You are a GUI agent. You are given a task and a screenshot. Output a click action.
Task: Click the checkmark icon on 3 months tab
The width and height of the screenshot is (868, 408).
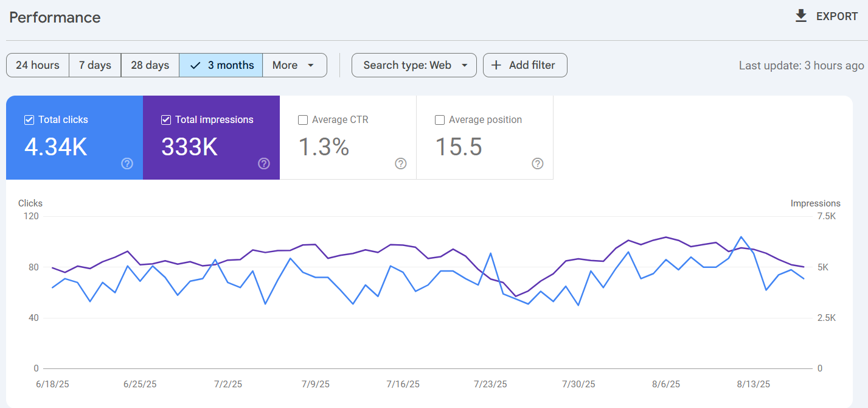pos(195,65)
